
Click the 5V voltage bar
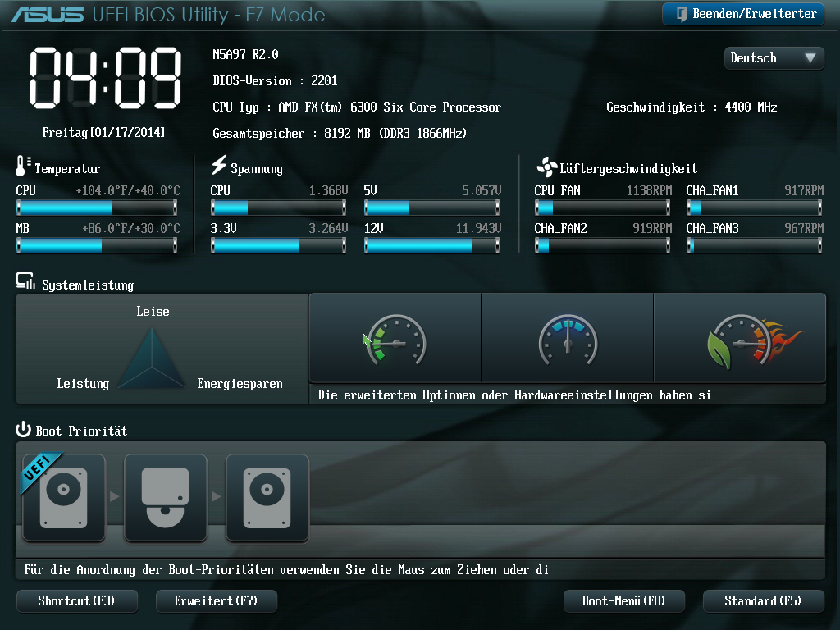click(x=431, y=208)
